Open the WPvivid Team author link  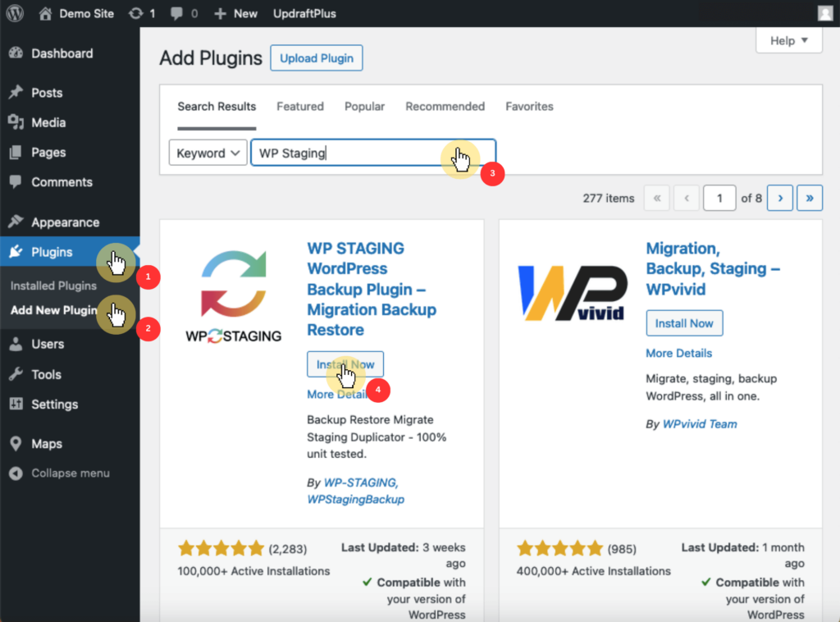pos(700,423)
